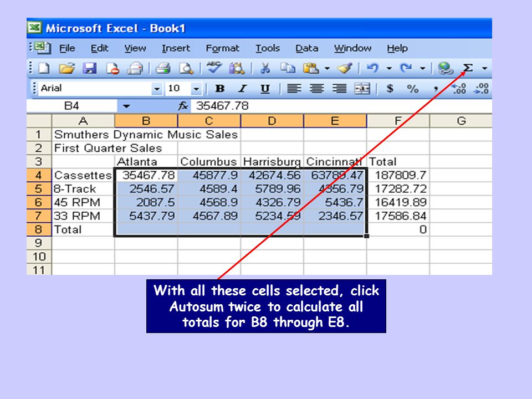Expand the font size 10 dropdown
This screenshot has height=399, width=532.
pos(196,89)
